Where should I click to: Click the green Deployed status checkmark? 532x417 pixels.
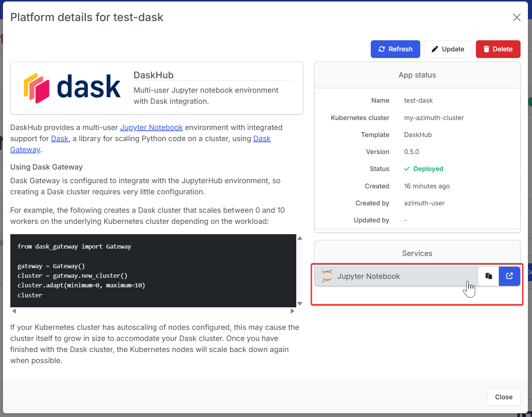407,169
